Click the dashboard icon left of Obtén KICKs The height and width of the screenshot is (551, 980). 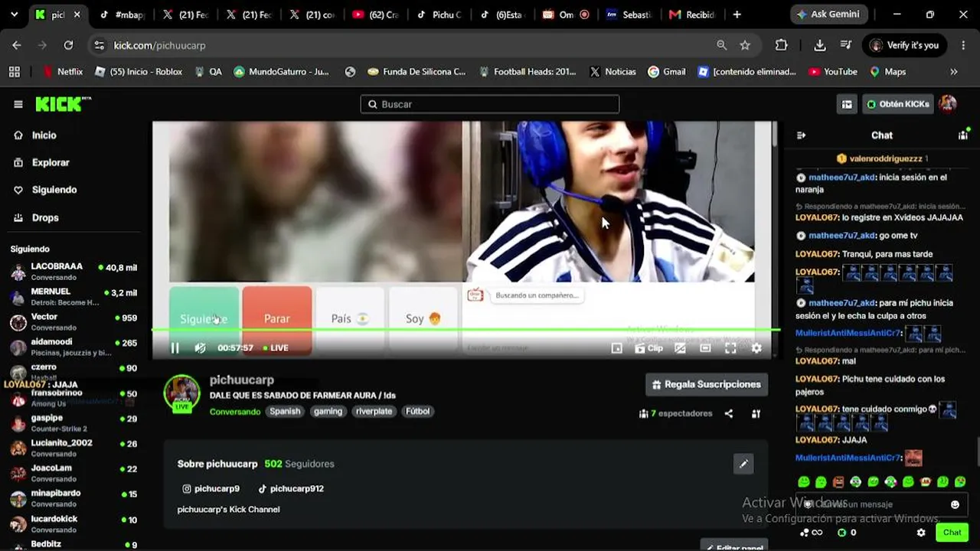coord(847,104)
